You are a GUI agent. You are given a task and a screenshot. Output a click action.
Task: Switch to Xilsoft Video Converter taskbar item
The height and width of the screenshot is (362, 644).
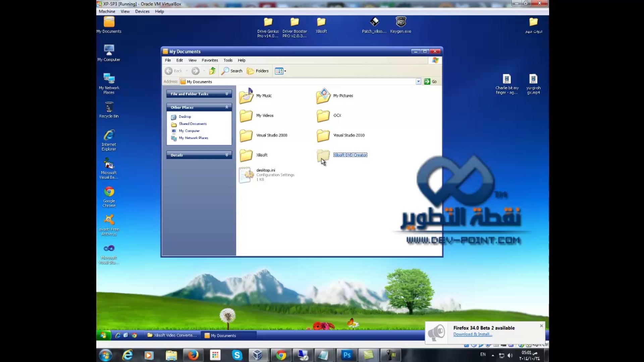click(x=172, y=335)
